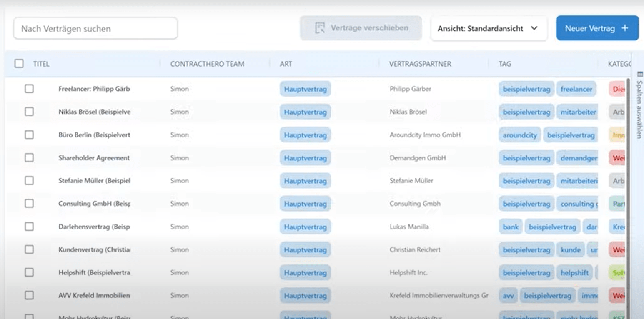Click the ART column header

286,64
